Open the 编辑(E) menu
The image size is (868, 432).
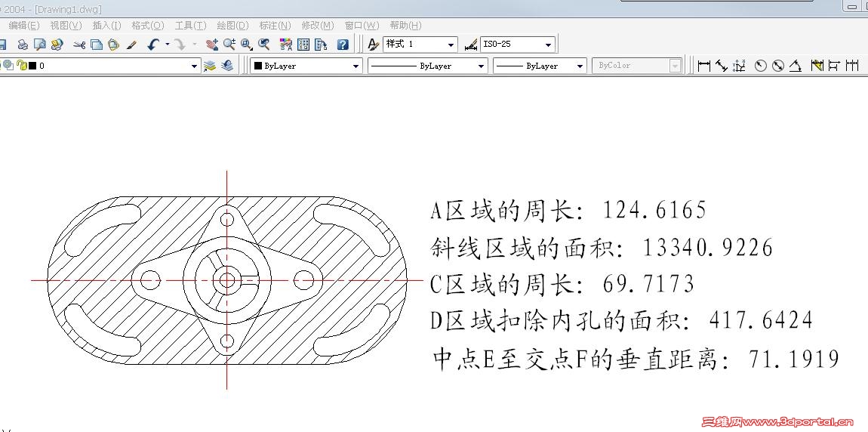[24, 26]
